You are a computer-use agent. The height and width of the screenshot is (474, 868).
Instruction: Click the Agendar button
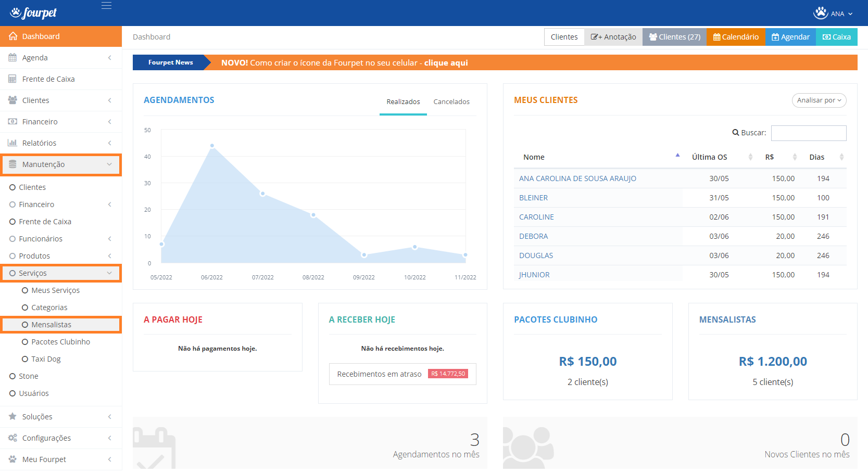790,37
